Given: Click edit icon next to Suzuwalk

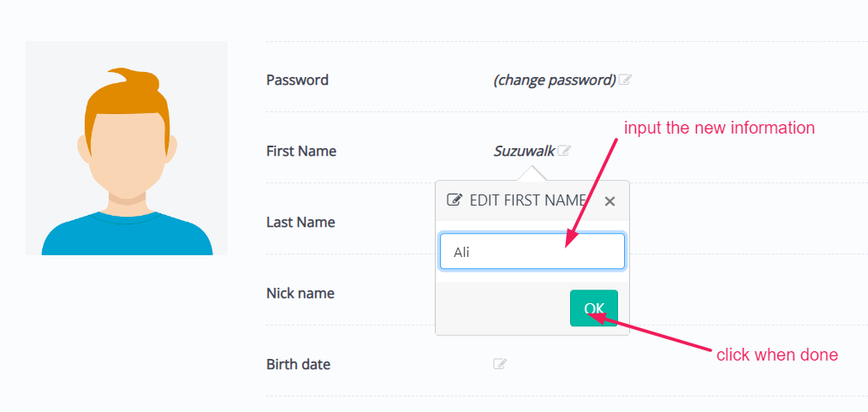Looking at the screenshot, I should click(x=564, y=152).
